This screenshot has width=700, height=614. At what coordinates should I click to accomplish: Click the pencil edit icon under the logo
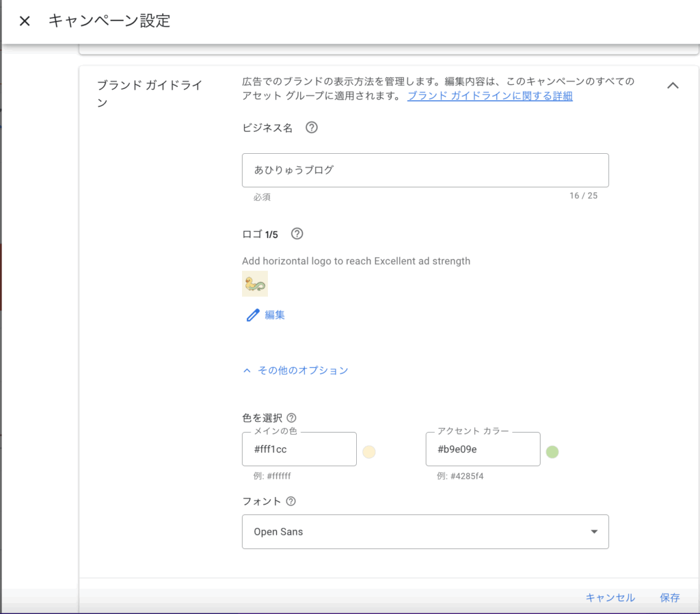tap(253, 315)
